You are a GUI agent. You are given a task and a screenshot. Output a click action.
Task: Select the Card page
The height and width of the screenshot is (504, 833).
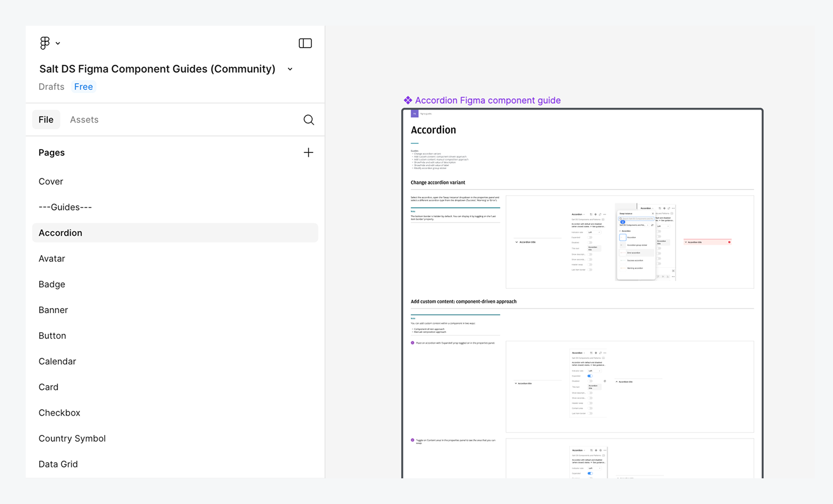(175, 387)
